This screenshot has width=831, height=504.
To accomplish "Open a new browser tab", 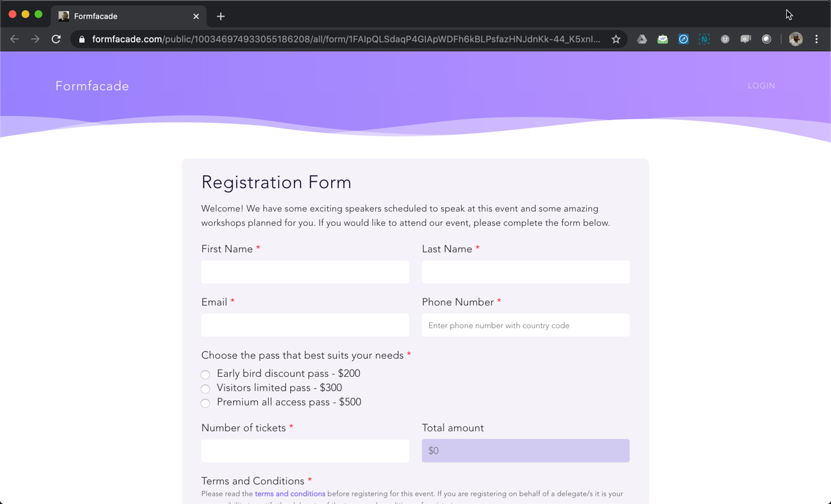I will (x=221, y=16).
